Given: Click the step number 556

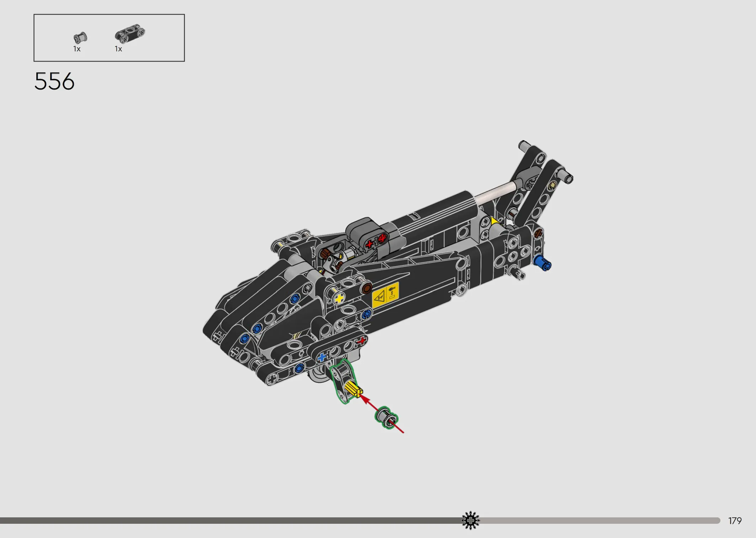Looking at the screenshot, I should click(54, 81).
